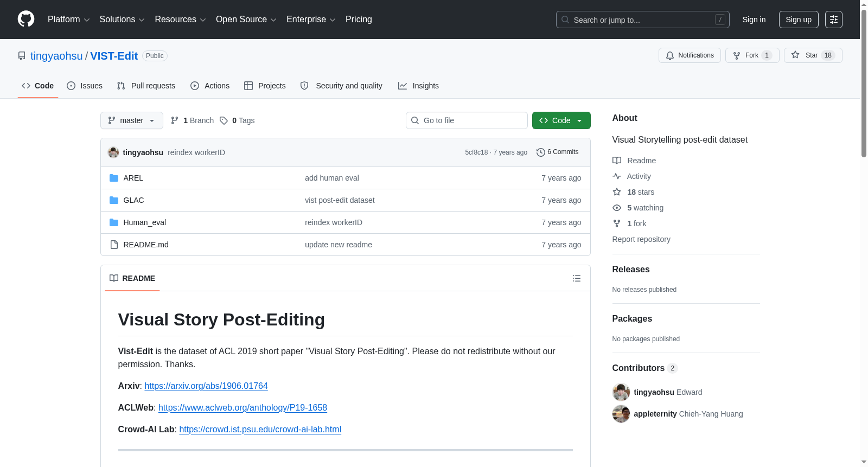The image size is (868, 467).
Task: Click tingyaohsu's contributor avatar
Action: (621, 392)
